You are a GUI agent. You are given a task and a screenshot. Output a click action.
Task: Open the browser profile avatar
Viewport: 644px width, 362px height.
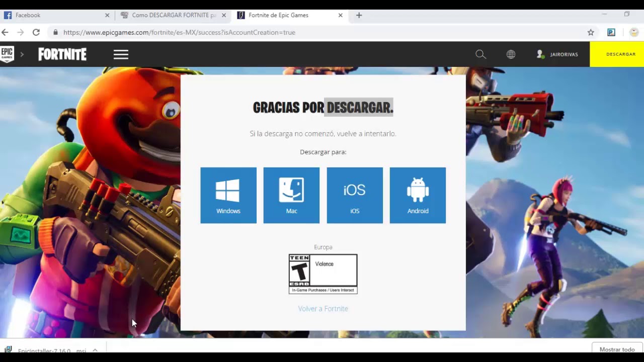coord(634,32)
